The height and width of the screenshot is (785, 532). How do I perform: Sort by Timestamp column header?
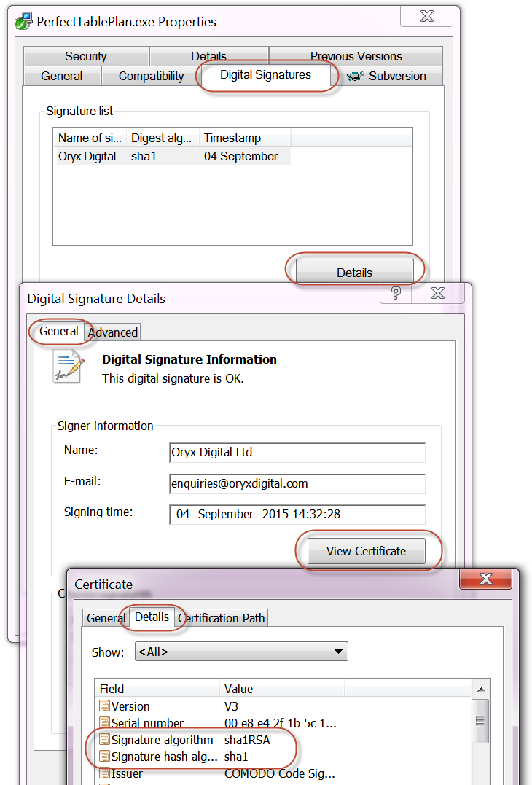(245, 138)
